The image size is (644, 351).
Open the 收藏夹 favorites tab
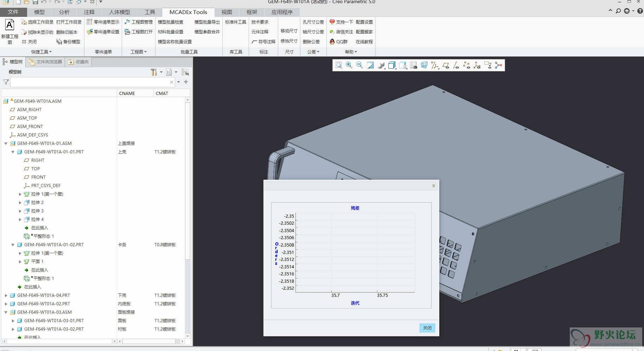point(79,62)
